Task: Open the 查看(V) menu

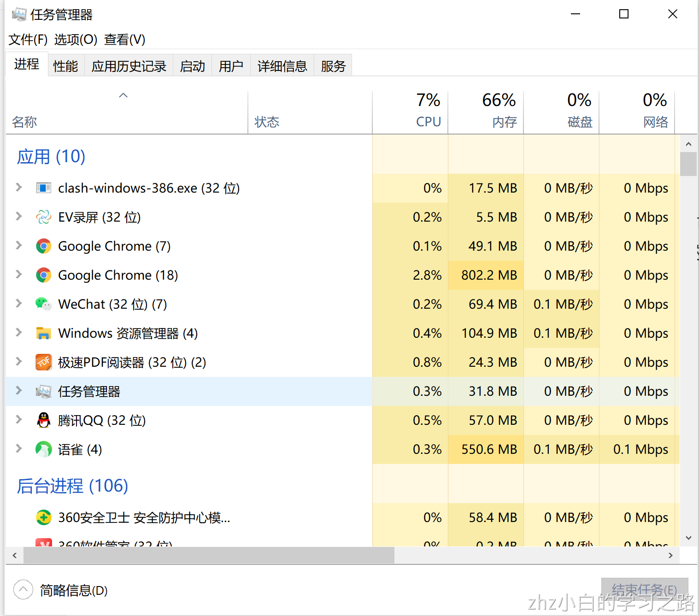Action: coord(125,40)
